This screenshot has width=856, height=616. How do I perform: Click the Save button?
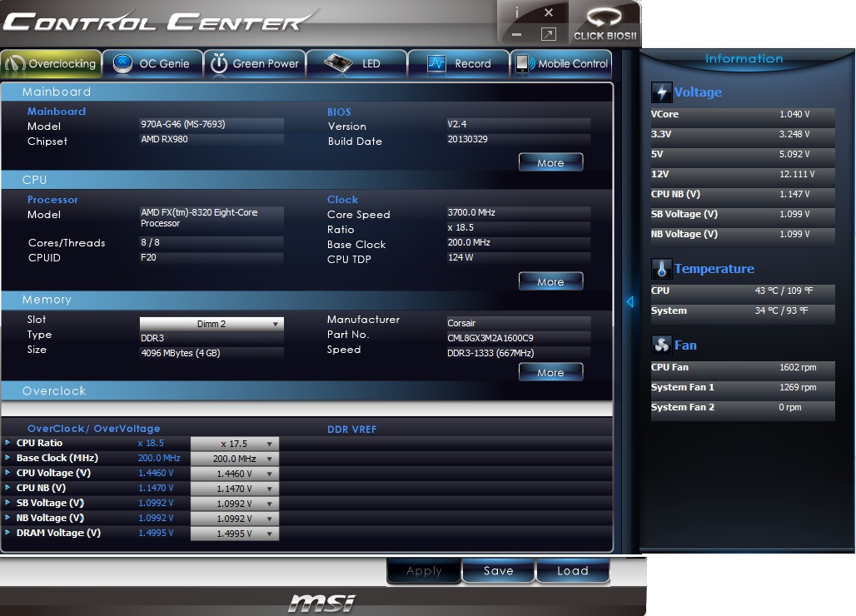point(499,571)
